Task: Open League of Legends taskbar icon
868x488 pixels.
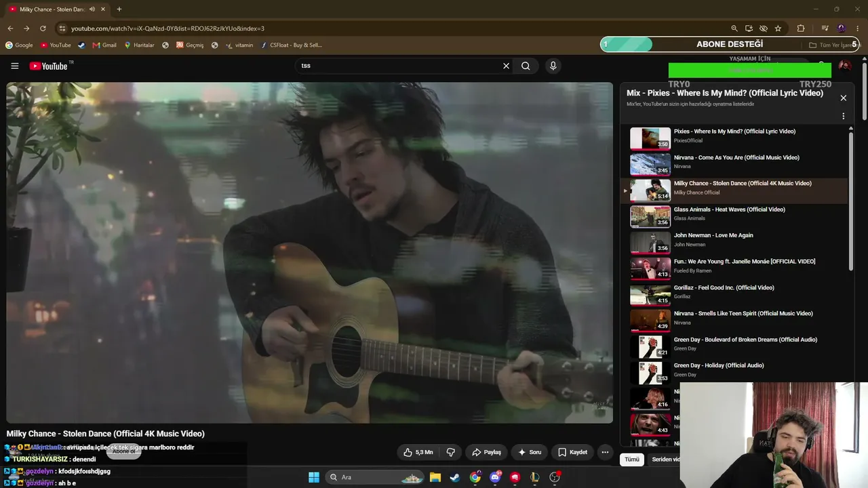Action: click(x=535, y=477)
